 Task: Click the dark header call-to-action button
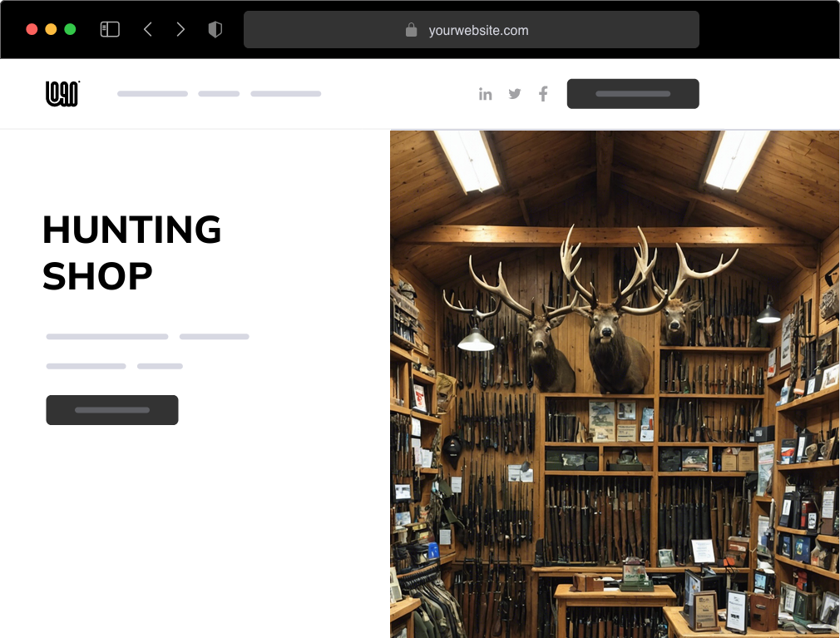[x=633, y=93]
